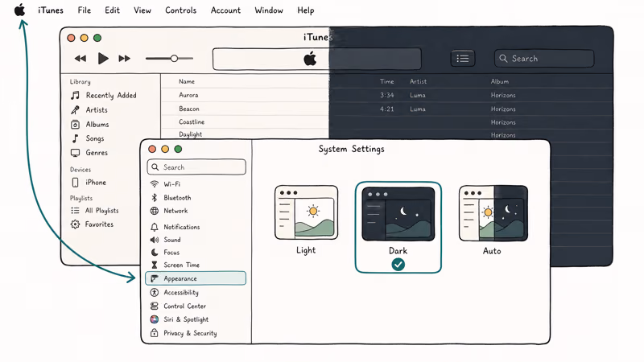
Task: Zoom the iTunes window with green button
Action: (97, 38)
